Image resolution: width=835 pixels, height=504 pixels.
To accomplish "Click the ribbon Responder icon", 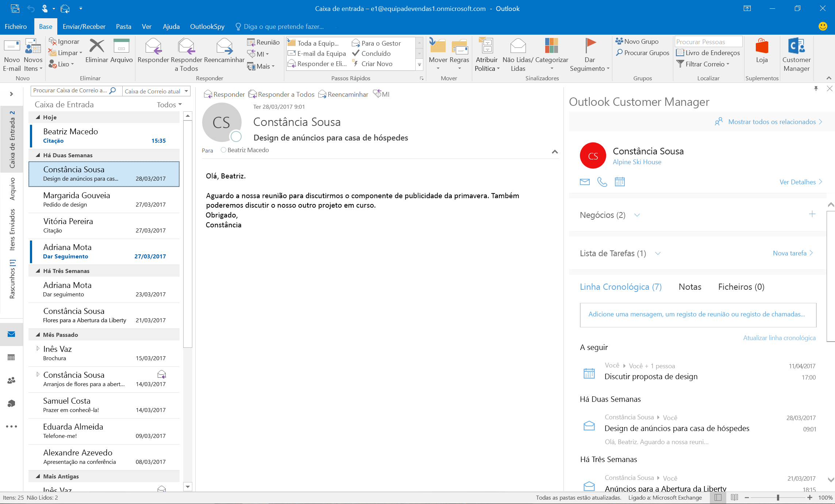I will (x=153, y=46).
